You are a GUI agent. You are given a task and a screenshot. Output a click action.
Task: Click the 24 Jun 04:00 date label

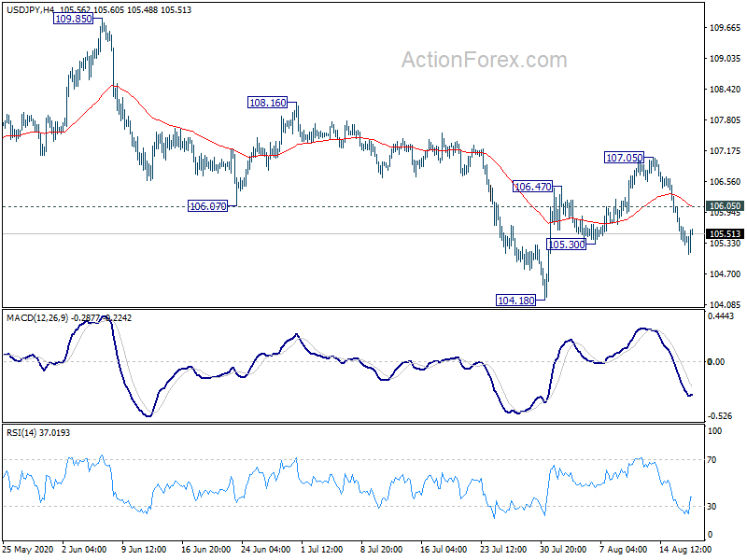pyautogui.click(x=265, y=549)
